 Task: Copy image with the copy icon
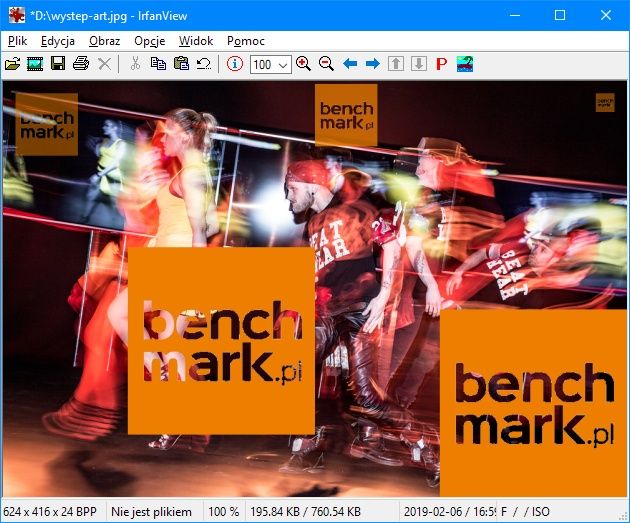click(158, 64)
